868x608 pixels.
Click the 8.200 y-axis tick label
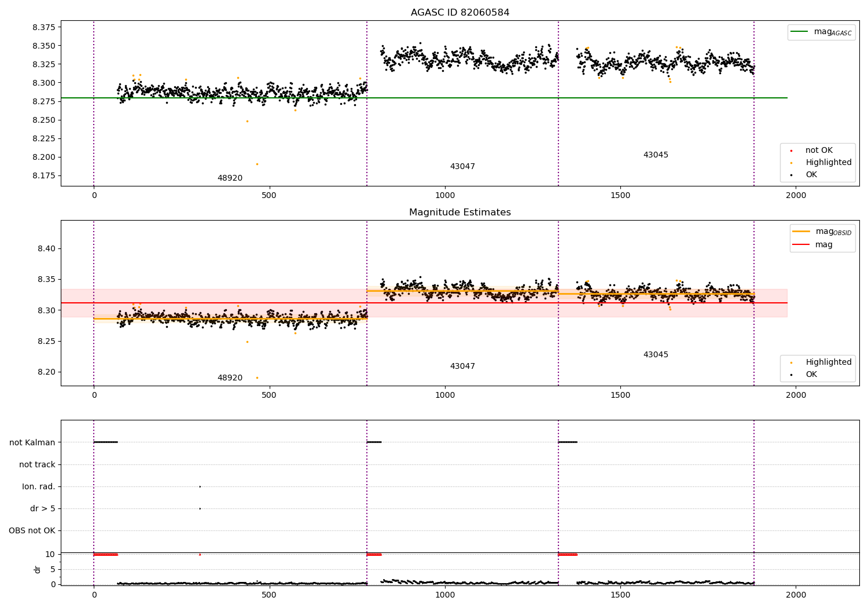pyautogui.click(x=43, y=158)
